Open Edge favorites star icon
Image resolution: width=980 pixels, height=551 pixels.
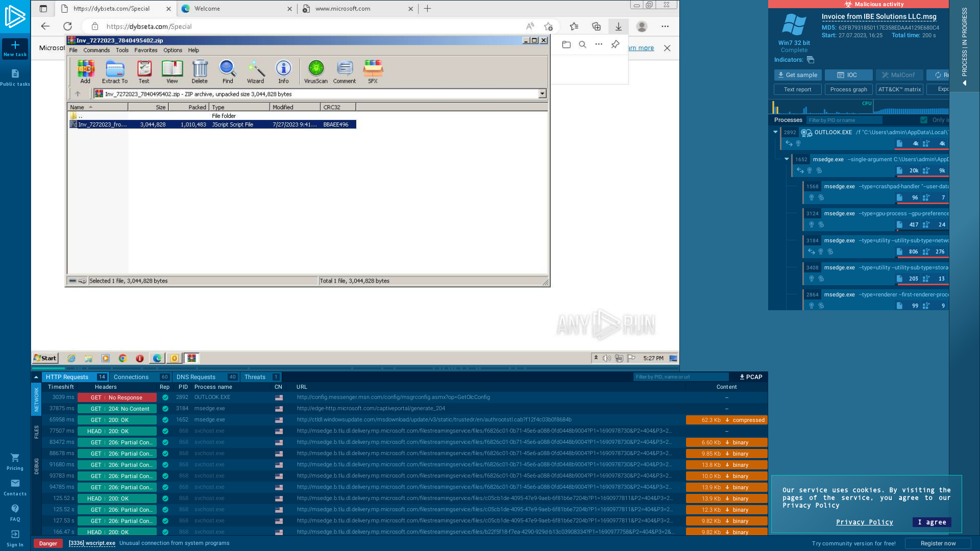pyautogui.click(x=574, y=26)
